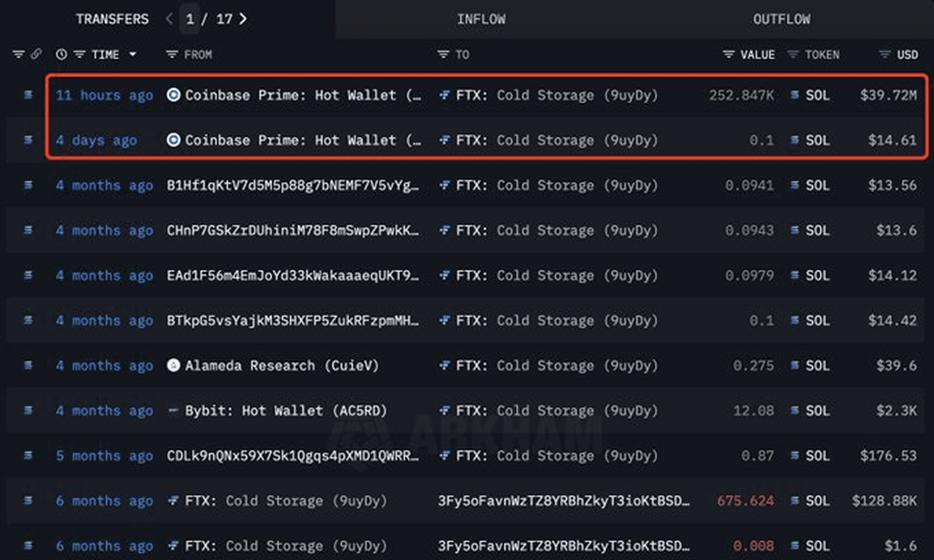Click the USD column header label
Viewport: 934px width, 560px height.
(907, 55)
